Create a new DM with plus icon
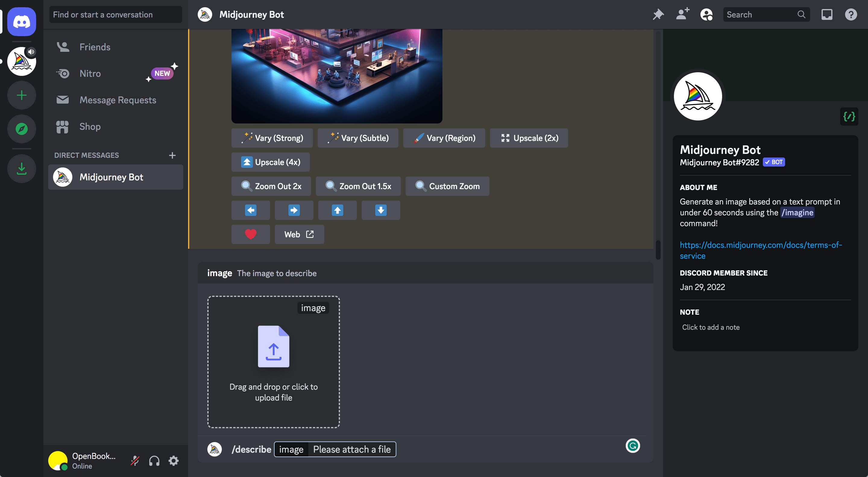 [x=172, y=155]
